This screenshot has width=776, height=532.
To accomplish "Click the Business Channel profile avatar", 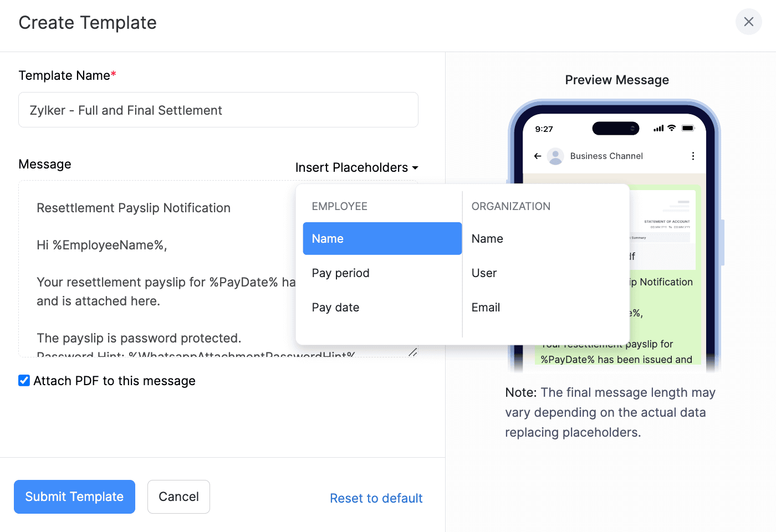I will (555, 156).
